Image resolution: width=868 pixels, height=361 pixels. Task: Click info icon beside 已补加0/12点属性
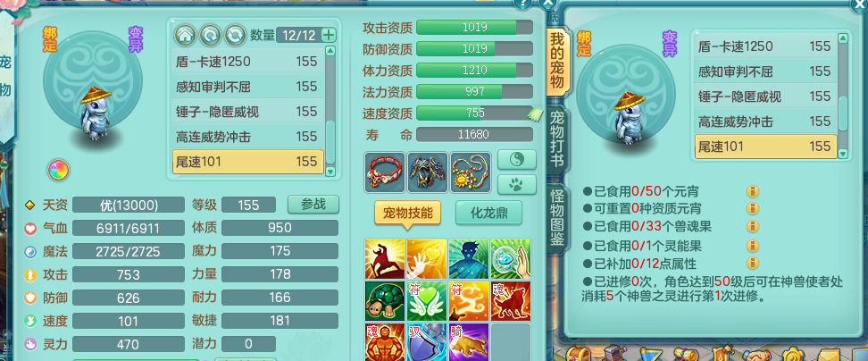[x=752, y=263]
